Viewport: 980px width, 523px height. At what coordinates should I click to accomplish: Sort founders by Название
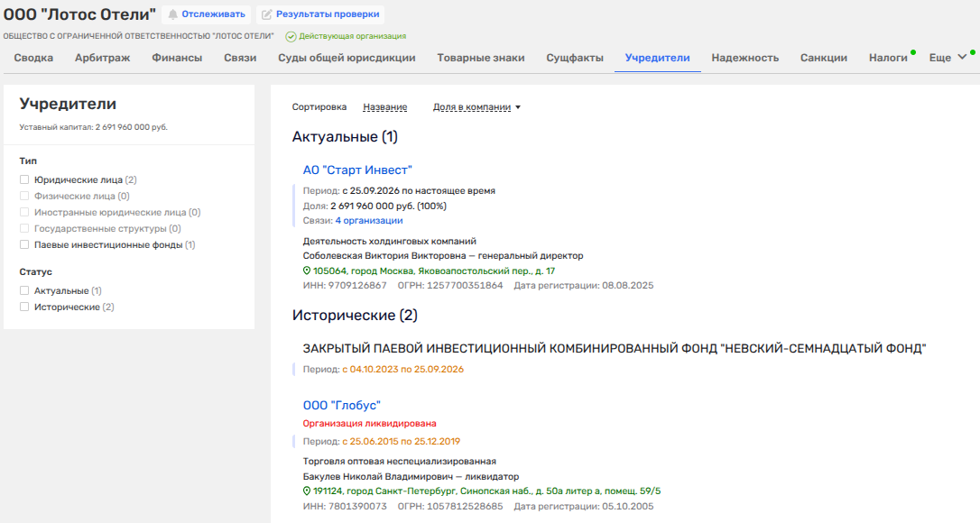pyautogui.click(x=385, y=106)
